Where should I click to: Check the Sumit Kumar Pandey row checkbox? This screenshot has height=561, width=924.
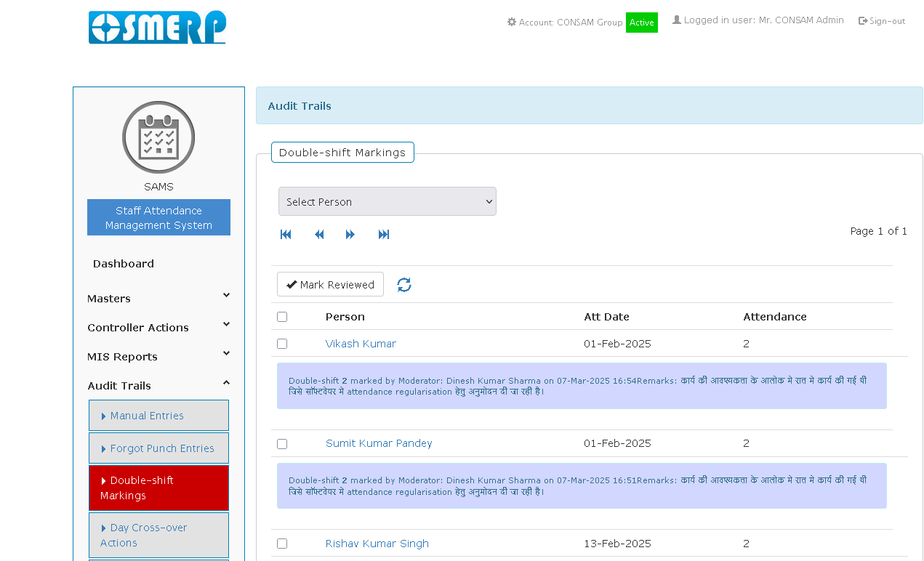click(282, 444)
